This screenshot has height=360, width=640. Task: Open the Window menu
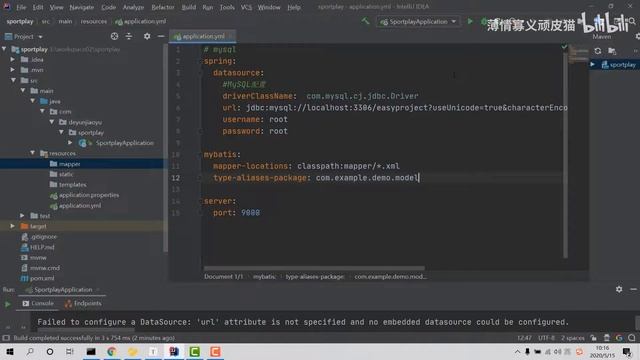[x=269, y=7]
